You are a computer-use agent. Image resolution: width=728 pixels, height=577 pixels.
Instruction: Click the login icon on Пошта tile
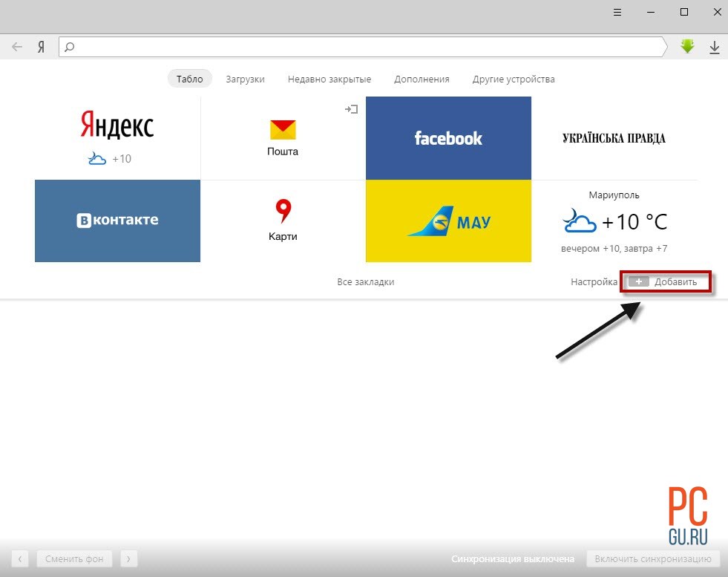tap(352, 109)
